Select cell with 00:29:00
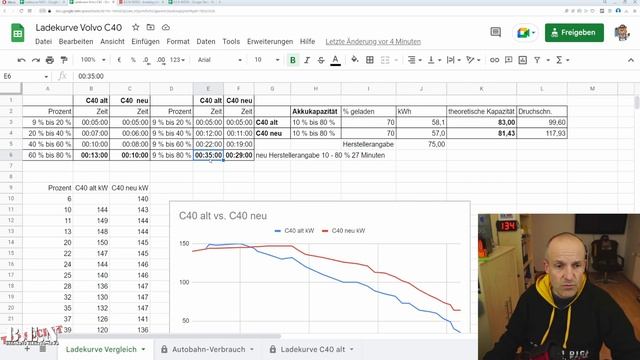Screen dimensions: 640x360 coord(239,155)
